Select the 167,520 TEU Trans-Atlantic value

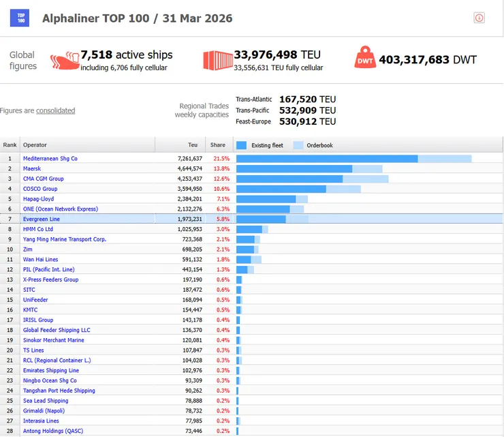click(308, 99)
